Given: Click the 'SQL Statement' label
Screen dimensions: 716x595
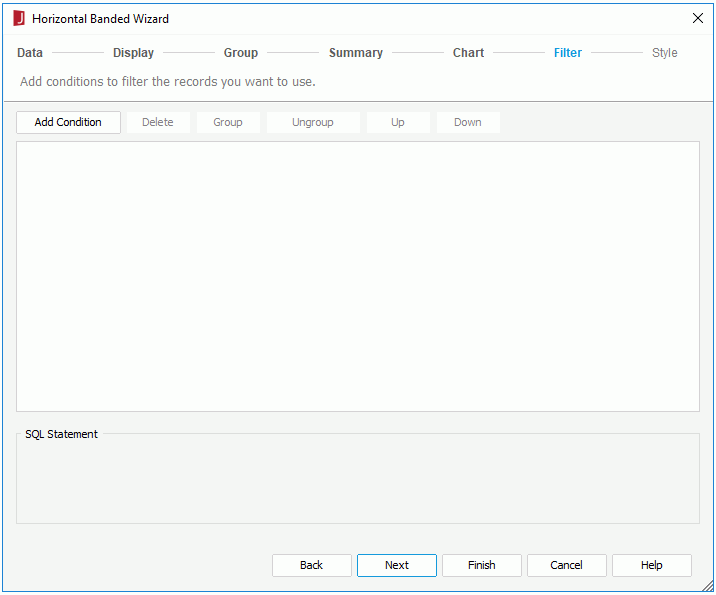Looking at the screenshot, I should point(61,434).
